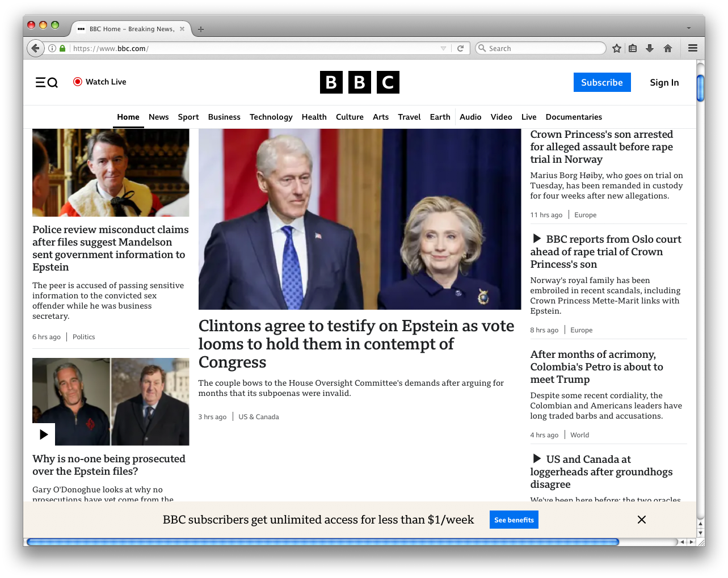Image resolution: width=728 pixels, height=578 pixels.
Task: Open 'Why is no-one being prosecuted' headline
Action: tap(109, 465)
